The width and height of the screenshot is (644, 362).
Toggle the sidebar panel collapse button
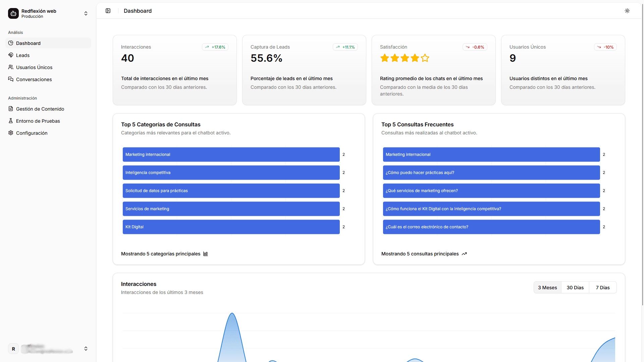pyautogui.click(x=108, y=11)
